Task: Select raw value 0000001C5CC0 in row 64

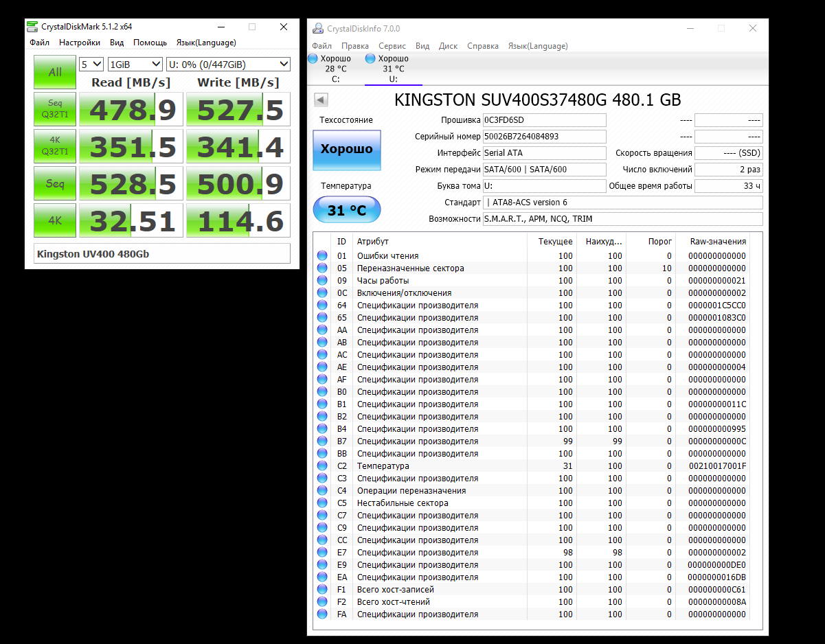Action: pos(717,306)
